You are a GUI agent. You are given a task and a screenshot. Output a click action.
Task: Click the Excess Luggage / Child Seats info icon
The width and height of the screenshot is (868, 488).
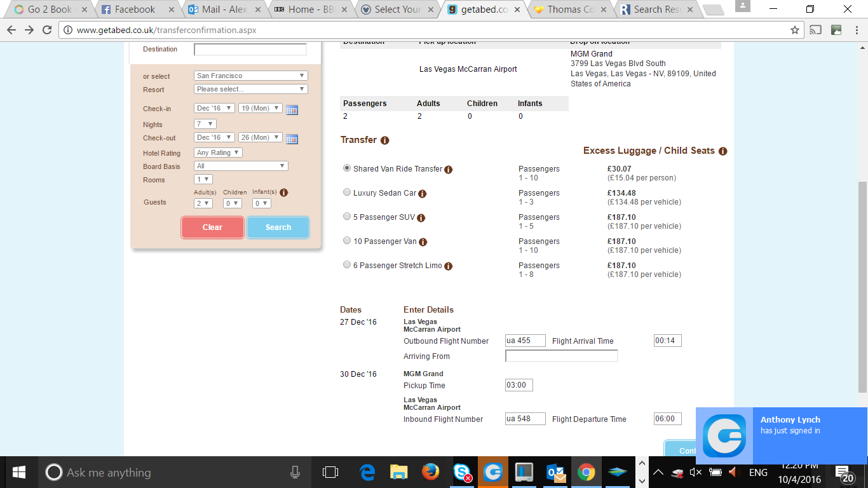[x=722, y=151]
